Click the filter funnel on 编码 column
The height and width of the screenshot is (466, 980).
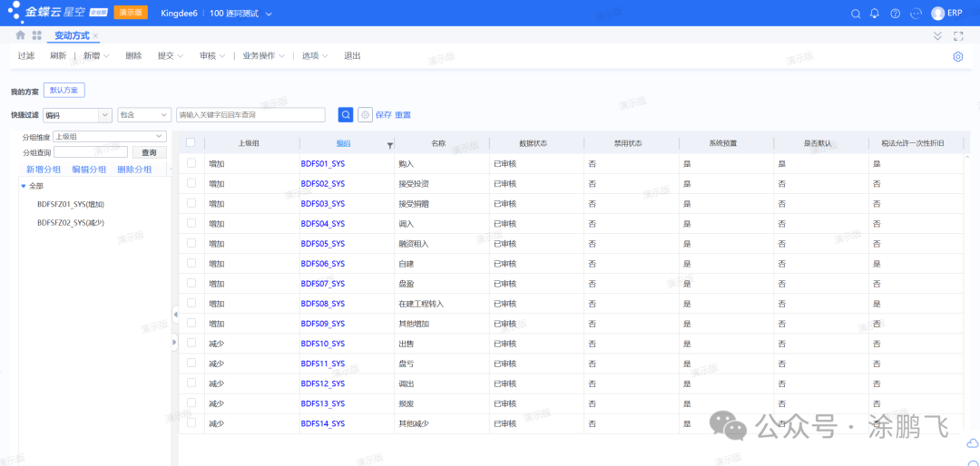(x=390, y=144)
